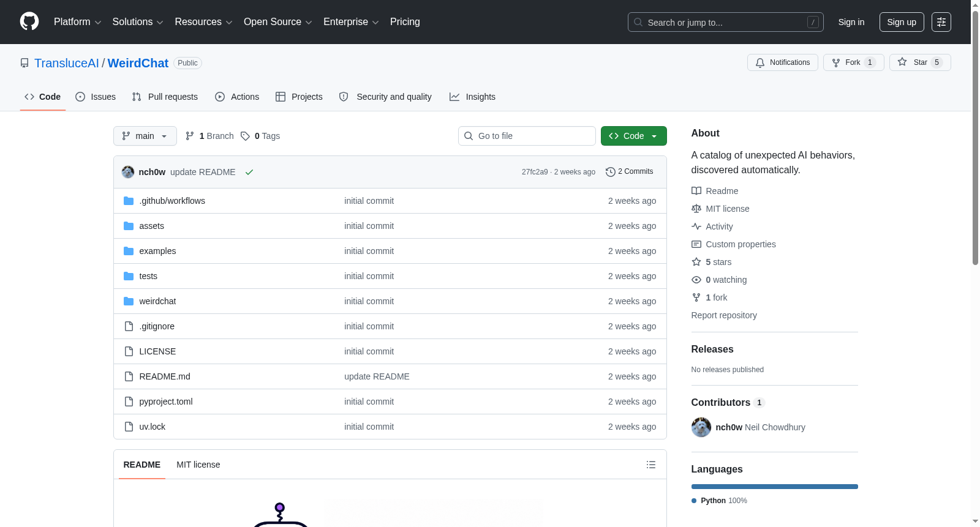Click the Python 100% language label

pos(720,501)
